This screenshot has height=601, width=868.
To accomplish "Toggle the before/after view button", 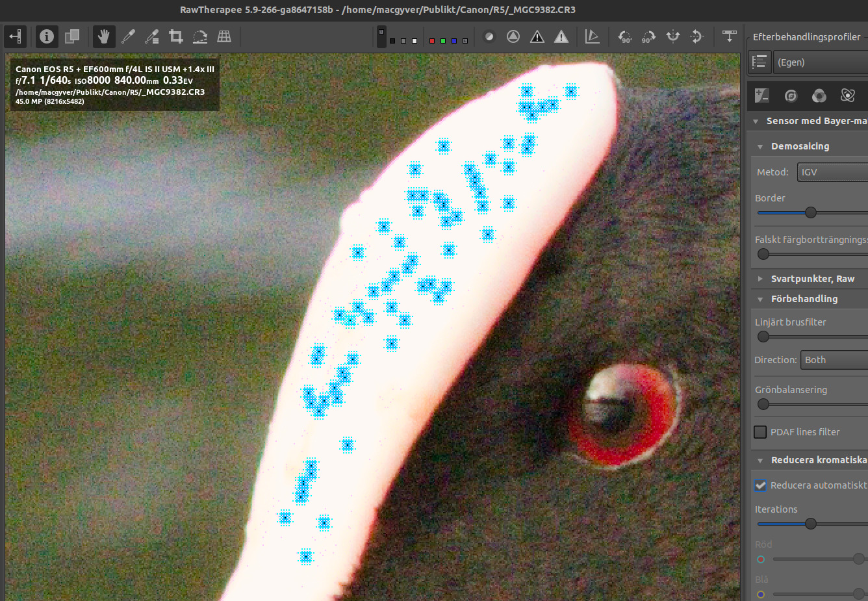I will [72, 36].
